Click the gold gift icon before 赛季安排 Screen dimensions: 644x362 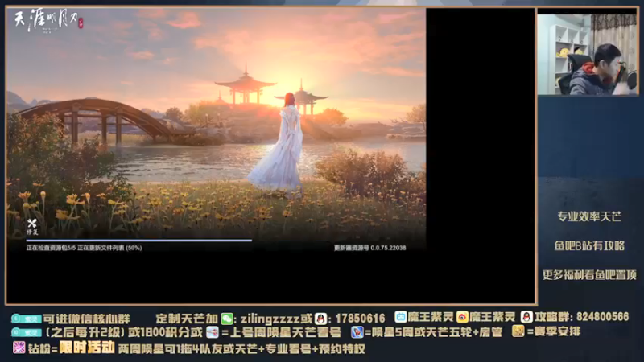tap(518, 331)
